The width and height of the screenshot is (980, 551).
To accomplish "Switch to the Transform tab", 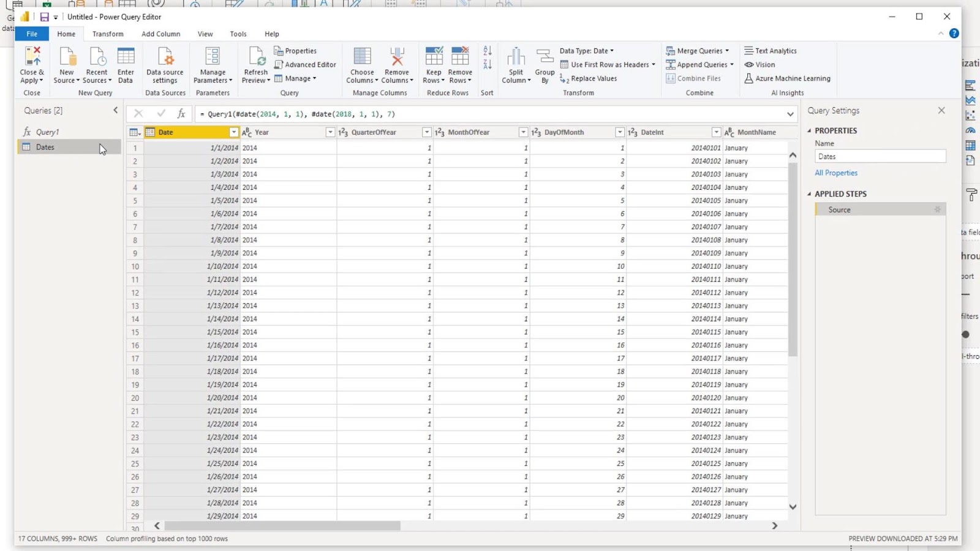I will point(108,34).
